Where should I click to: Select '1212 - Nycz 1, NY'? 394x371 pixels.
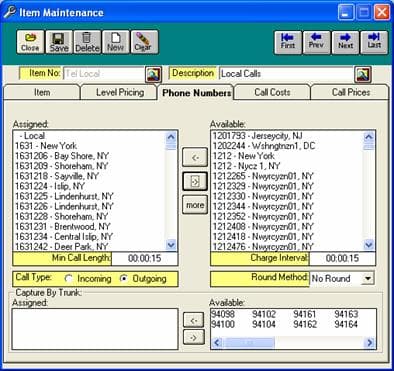point(287,166)
